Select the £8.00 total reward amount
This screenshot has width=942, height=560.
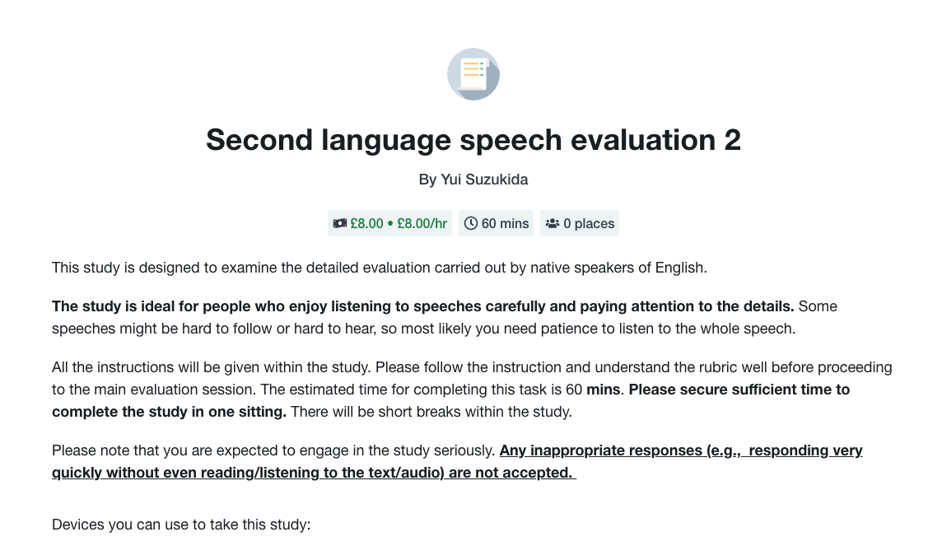[366, 223]
